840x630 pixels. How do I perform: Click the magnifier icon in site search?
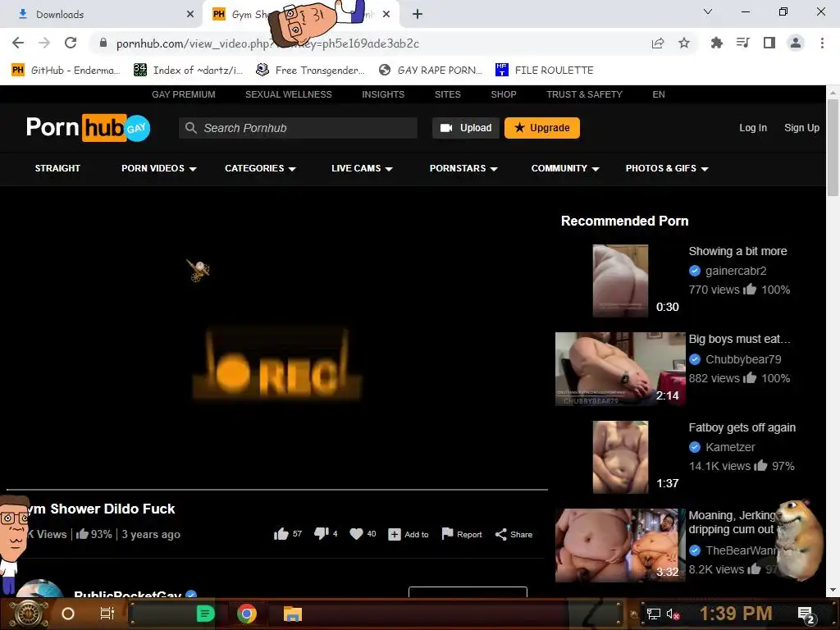point(190,127)
